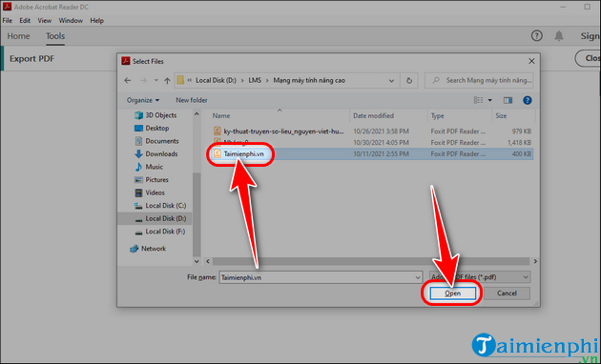Open the View menu
This screenshot has height=364, width=601.
[x=45, y=21]
